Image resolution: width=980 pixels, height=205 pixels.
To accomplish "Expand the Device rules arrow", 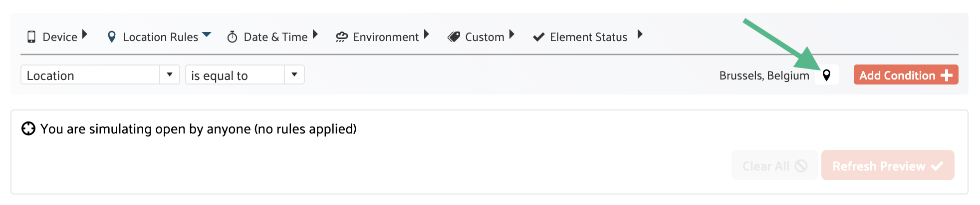I will [x=85, y=34].
